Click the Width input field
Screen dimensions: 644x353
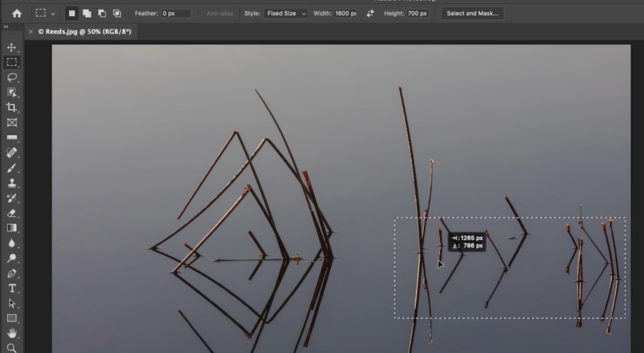click(x=345, y=13)
